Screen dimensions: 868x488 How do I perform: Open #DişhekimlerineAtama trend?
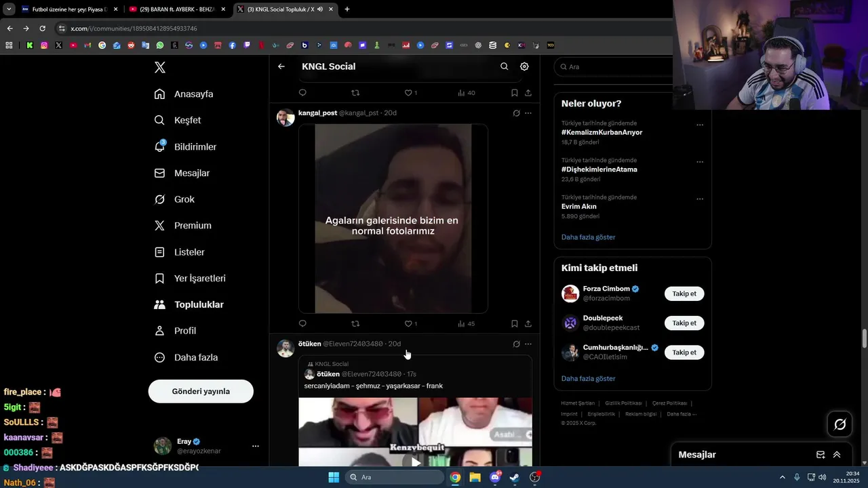(599, 169)
